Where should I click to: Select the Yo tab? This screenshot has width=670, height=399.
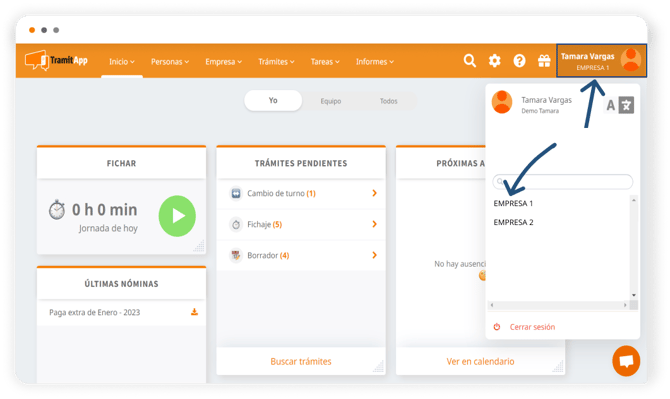[273, 100]
